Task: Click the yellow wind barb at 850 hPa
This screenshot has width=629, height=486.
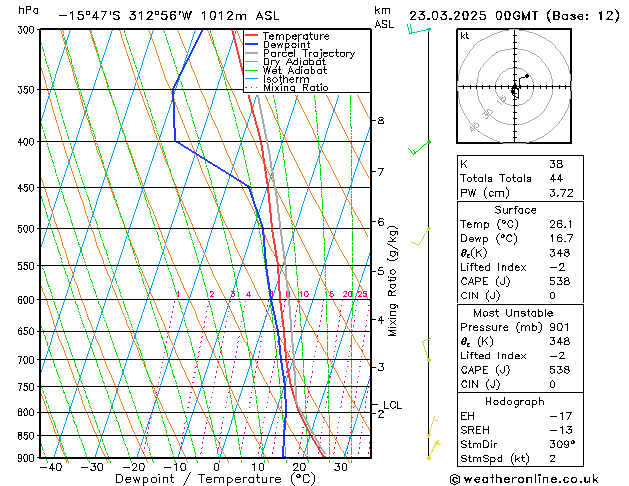Action: click(432, 427)
